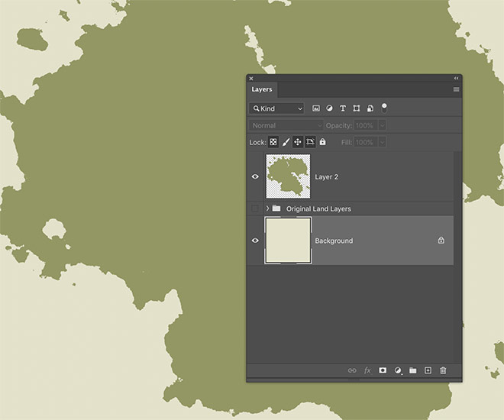Viewport: 504px width, 420px height.
Task: Click the pixel layer filter icon
Action: (316, 108)
